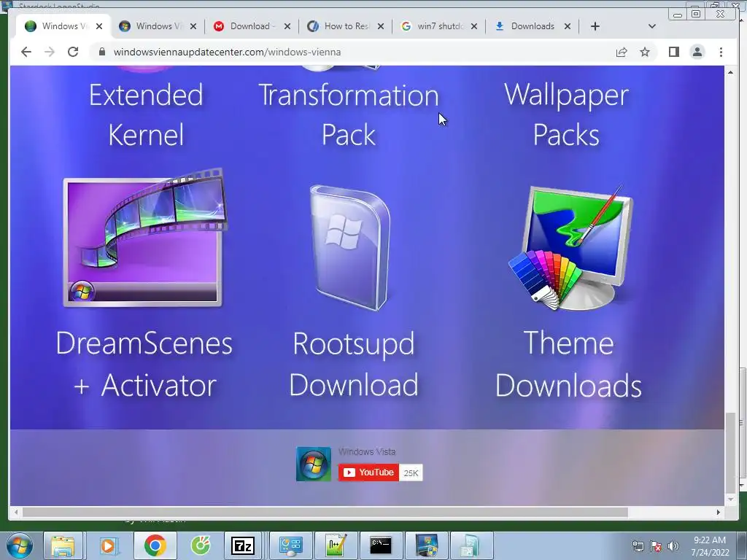Image resolution: width=747 pixels, height=560 pixels.
Task: Click the vertical scrollbar up arrow
Action: 729,72
